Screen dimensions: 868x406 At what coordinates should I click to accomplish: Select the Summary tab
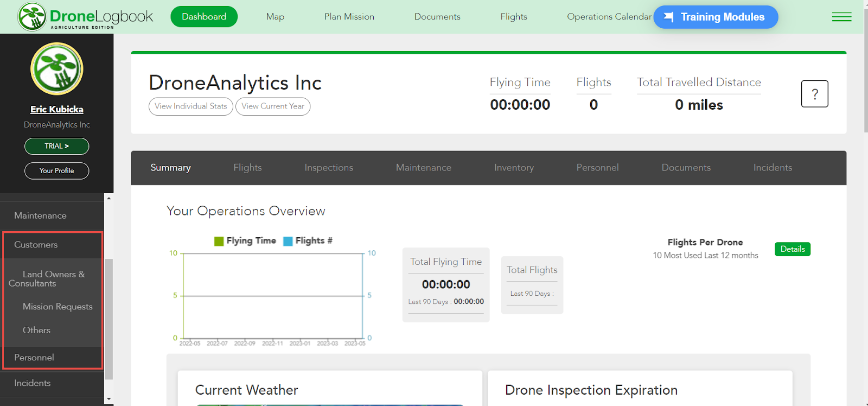[x=170, y=168]
